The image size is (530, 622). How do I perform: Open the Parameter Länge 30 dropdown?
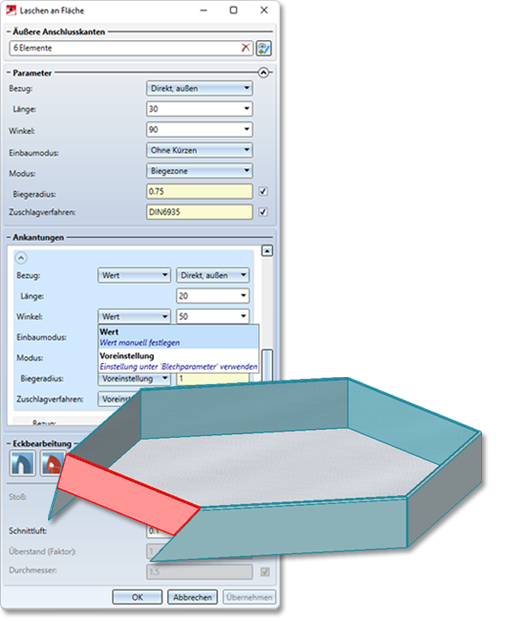pyautogui.click(x=199, y=109)
